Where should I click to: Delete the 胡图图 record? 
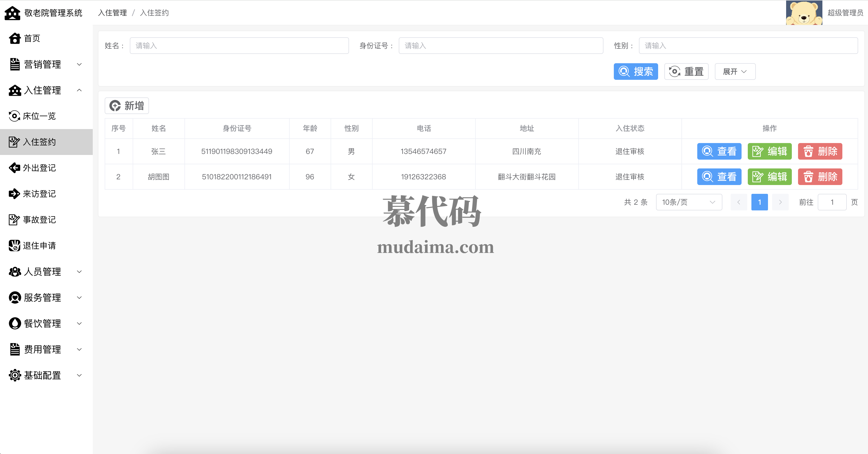pos(820,177)
